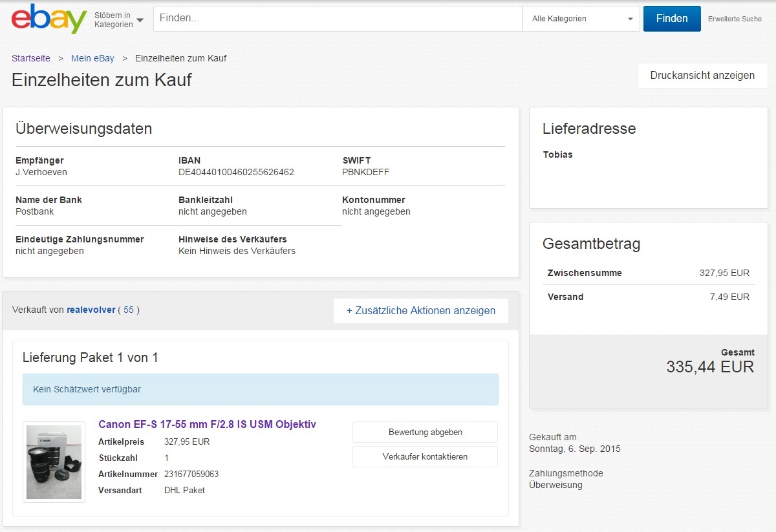Navigate to Mein eBay breadcrumb
The image size is (776, 532).
coord(92,58)
